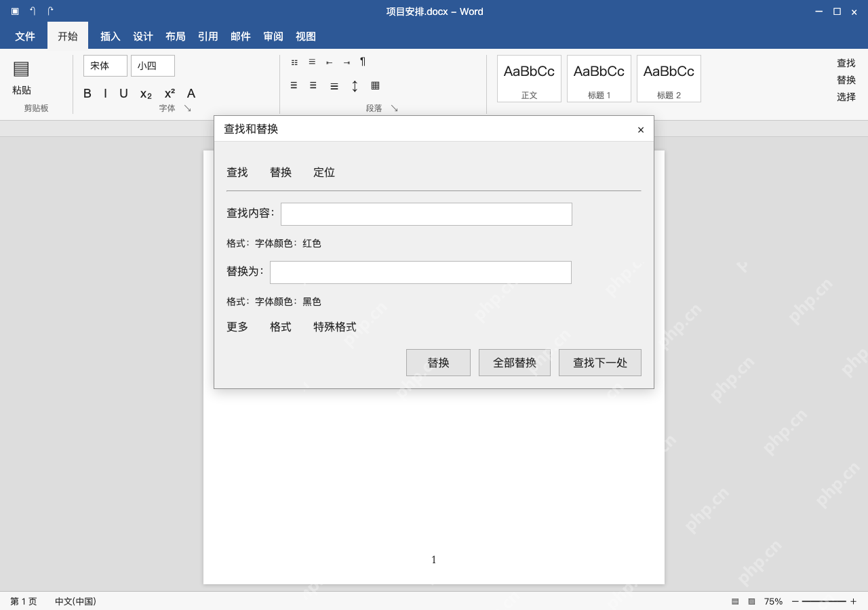Open the 文件 menu
This screenshot has width=868, height=610.
click(x=25, y=37)
